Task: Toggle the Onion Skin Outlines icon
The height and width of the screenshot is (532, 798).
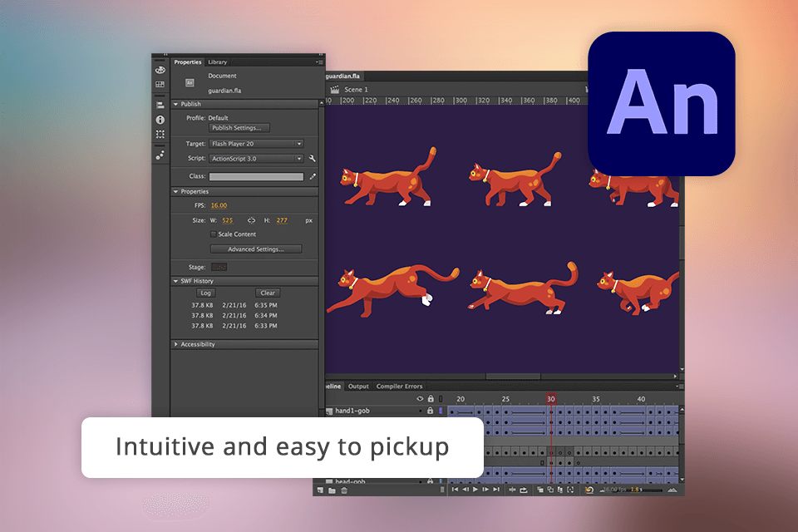Action: pyautogui.click(x=550, y=490)
